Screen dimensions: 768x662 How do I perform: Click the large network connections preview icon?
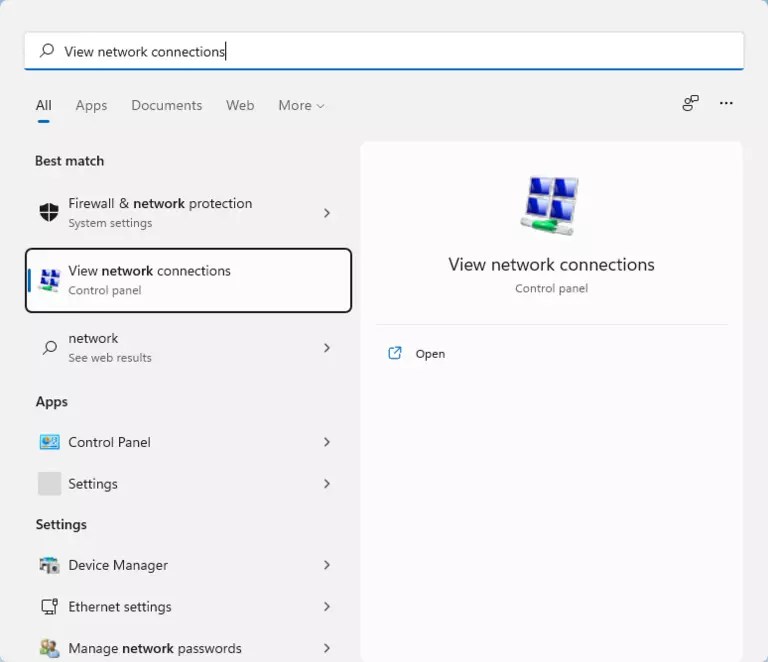point(551,206)
